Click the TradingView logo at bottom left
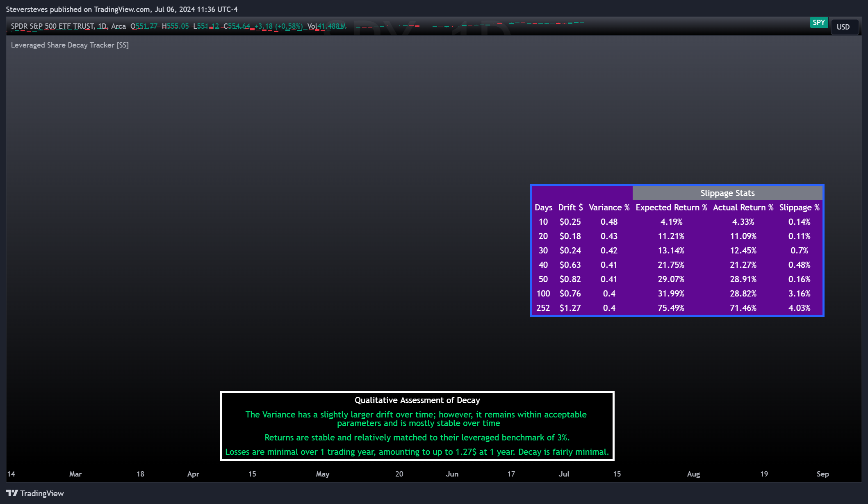This screenshot has height=504, width=868. [35, 493]
